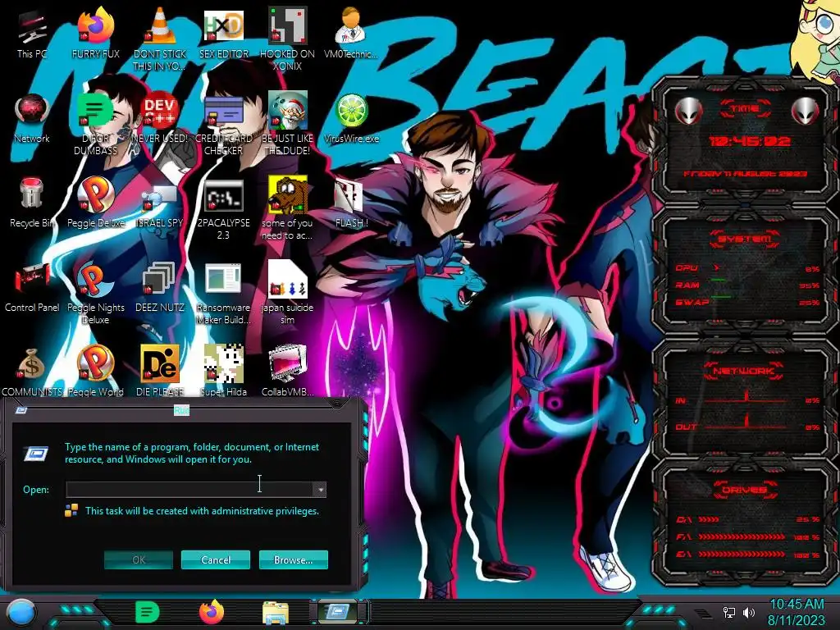Open the DONT STICK THIS VLC shortcut

tap(160, 39)
